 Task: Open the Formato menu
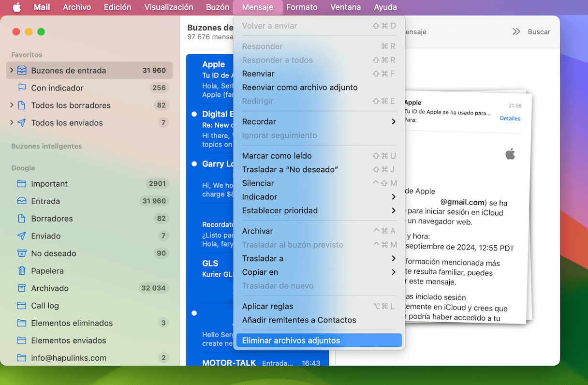tap(302, 7)
